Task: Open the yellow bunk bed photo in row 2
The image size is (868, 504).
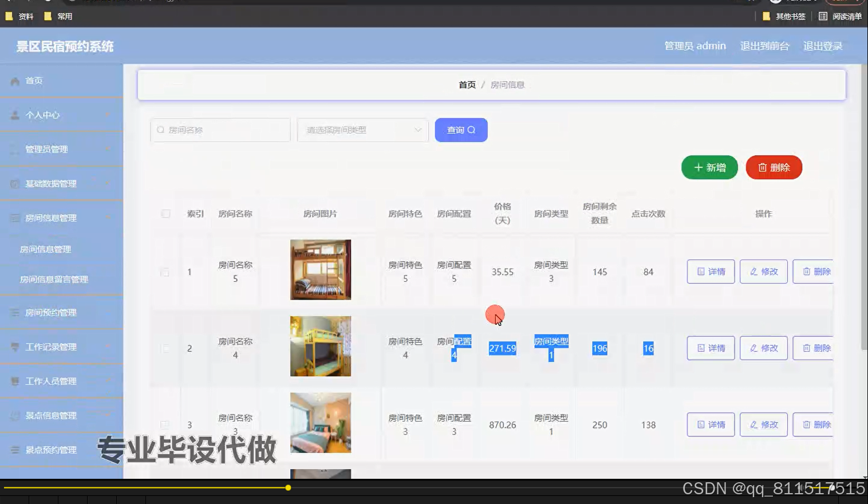Action: pos(321,346)
